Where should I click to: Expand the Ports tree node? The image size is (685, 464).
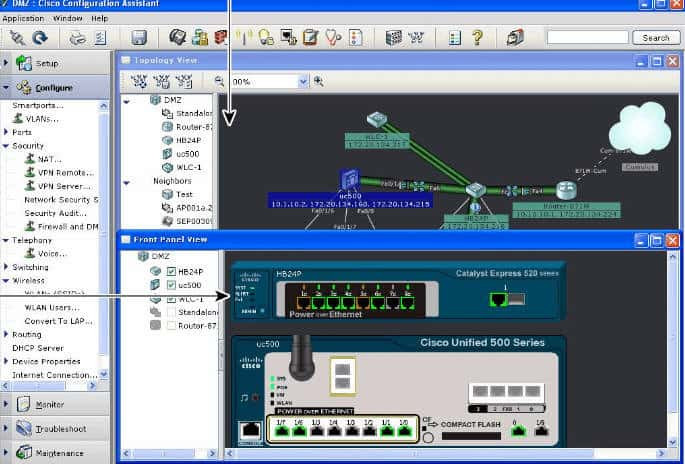[x=6, y=132]
